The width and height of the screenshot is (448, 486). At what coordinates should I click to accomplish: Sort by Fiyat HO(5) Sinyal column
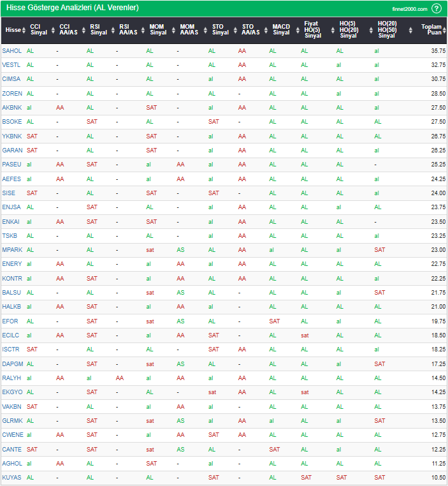313,30
